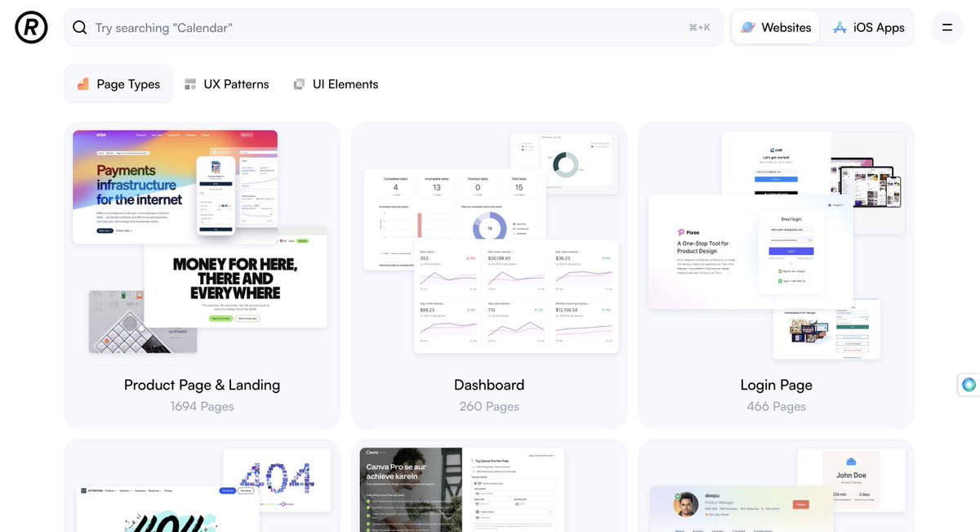Select the UX Patterns tab

226,84
